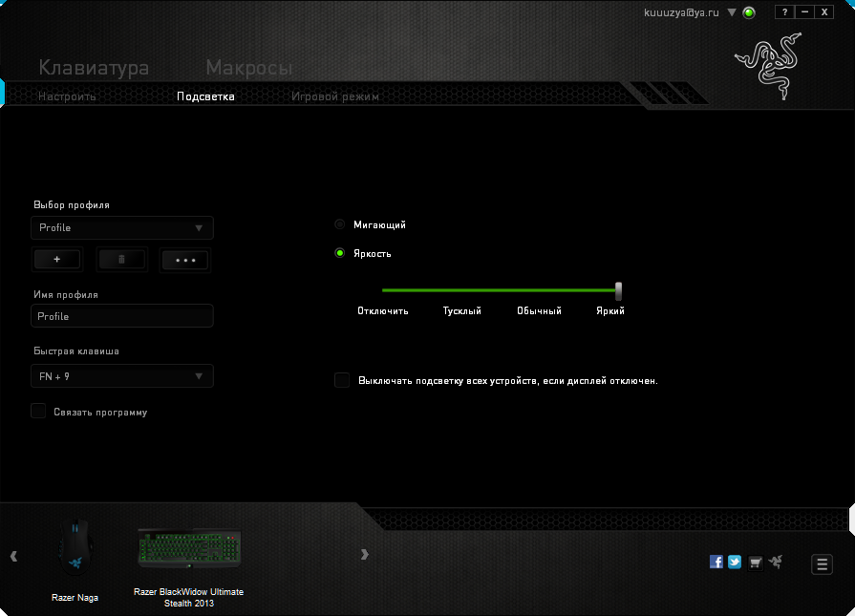The height and width of the screenshot is (616, 855).
Task: Open Razer store shopping cart icon
Action: [x=756, y=562]
